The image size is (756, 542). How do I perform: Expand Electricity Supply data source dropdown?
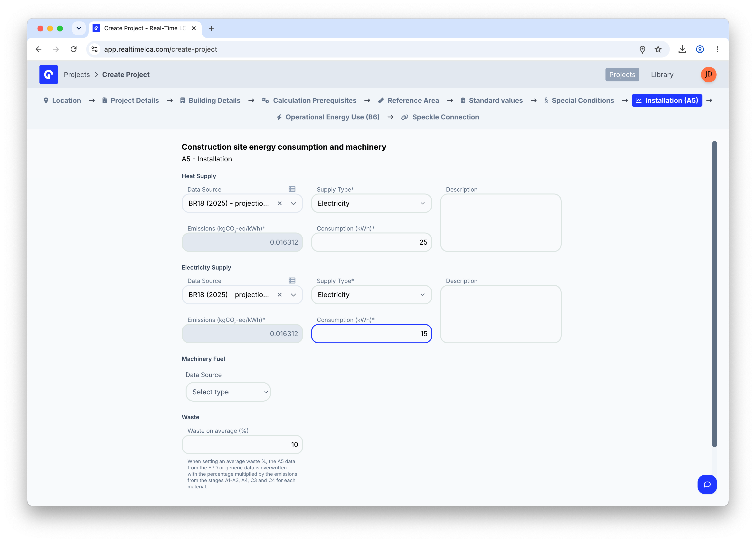click(x=293, y=294)
